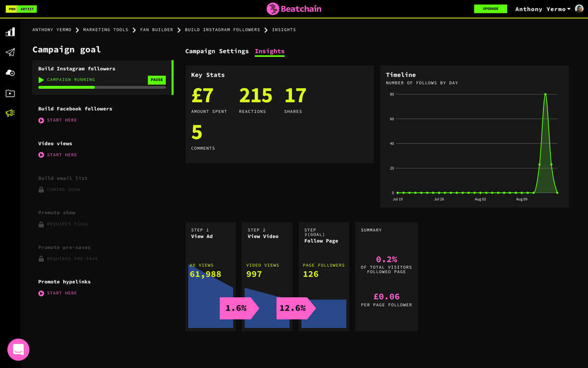Click the ARTIST badge label
This screenshot has height=368, width=588.
click(x=27, y=9)
